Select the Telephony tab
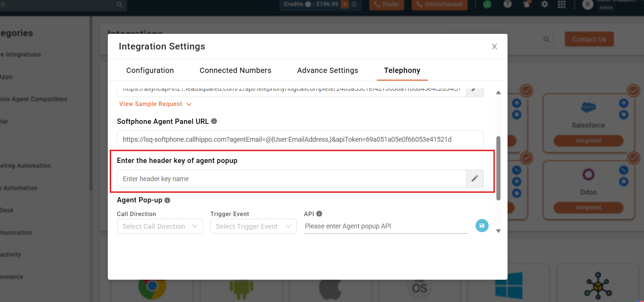 coord(402,70)
